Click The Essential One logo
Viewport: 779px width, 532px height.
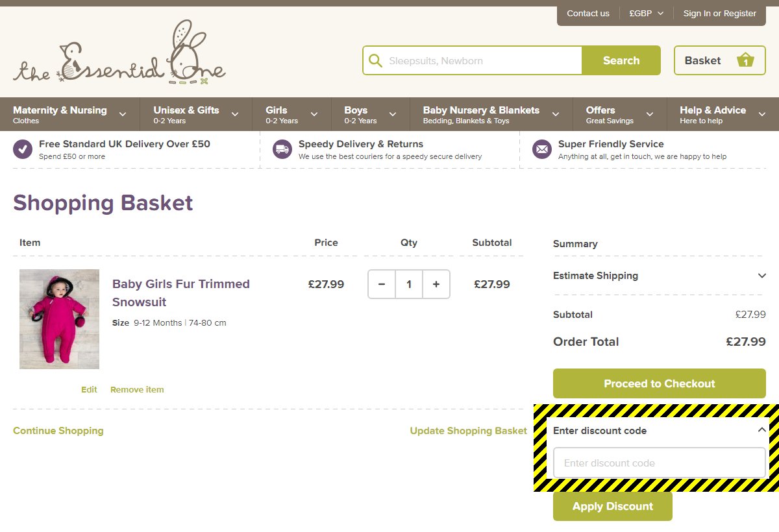point(117,55)
